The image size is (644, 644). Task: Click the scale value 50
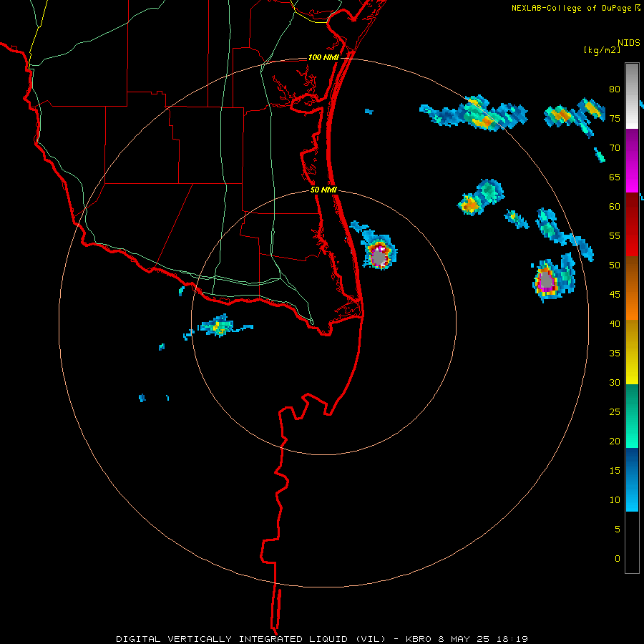(615, 265)
